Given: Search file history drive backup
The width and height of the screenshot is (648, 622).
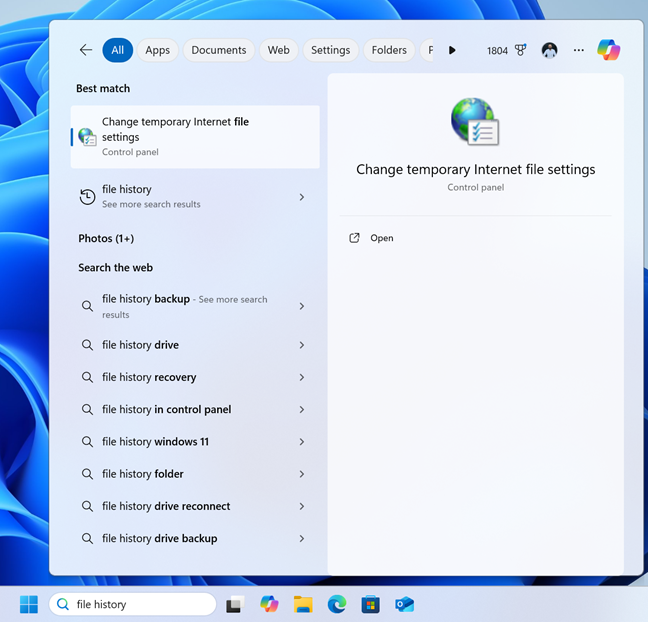Looking at the screenshot, I should [x=195, y=538].
